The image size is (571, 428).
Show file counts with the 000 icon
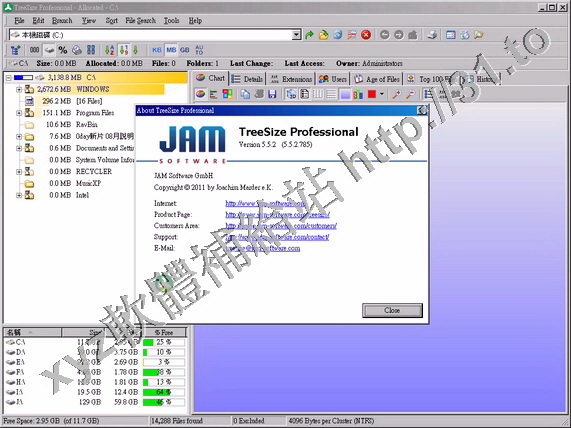pyautogui.click(x=35, y=50)
